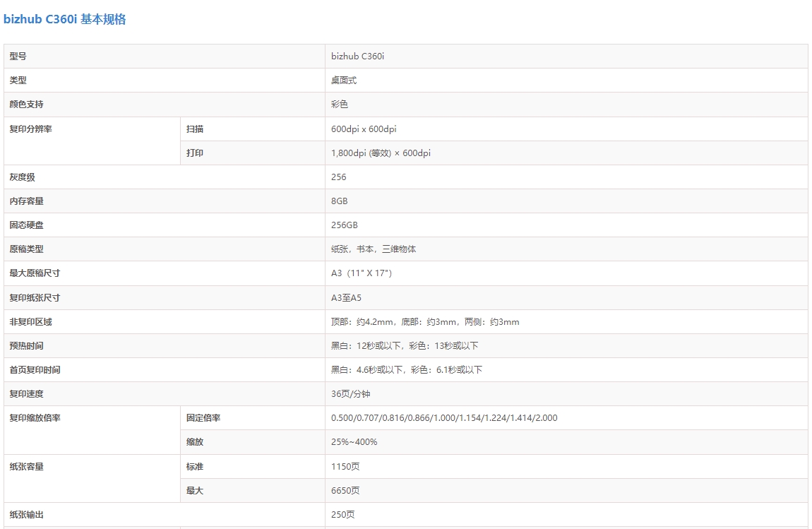Select the 预热时间 value text
Viewport: 812px width, 529px height.
point(405,346)
